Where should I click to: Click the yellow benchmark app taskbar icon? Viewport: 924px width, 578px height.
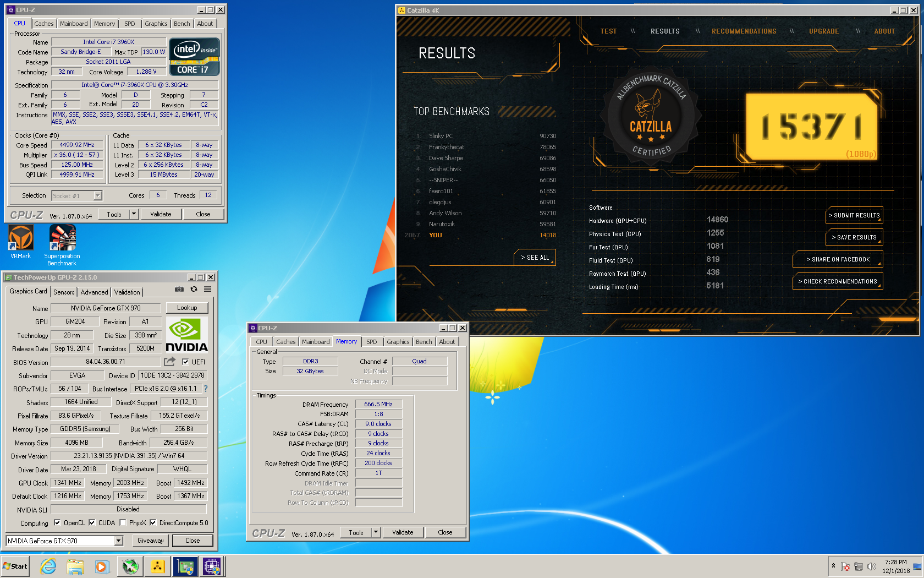[x=157, y=566]
